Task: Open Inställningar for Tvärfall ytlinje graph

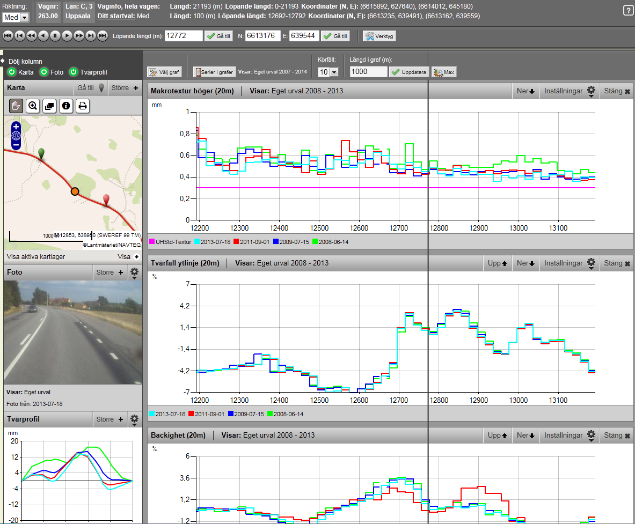Action: coord(569,263)
